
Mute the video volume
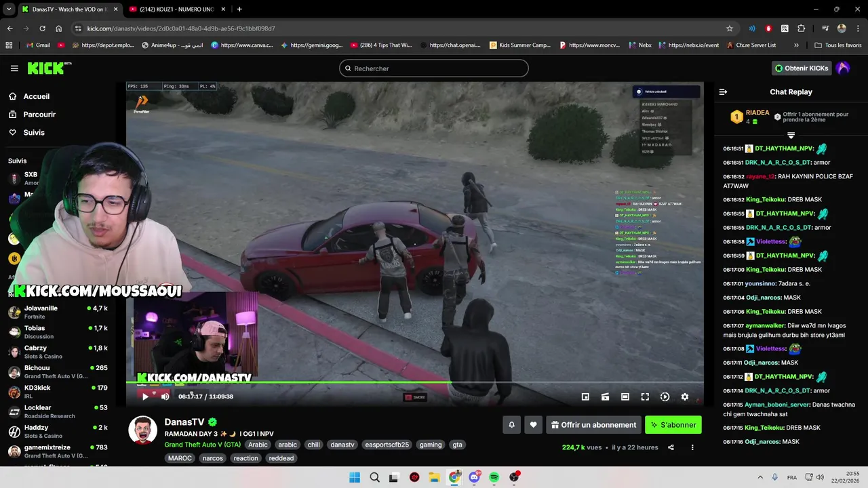pyautogui.click(x=165, y=396)
